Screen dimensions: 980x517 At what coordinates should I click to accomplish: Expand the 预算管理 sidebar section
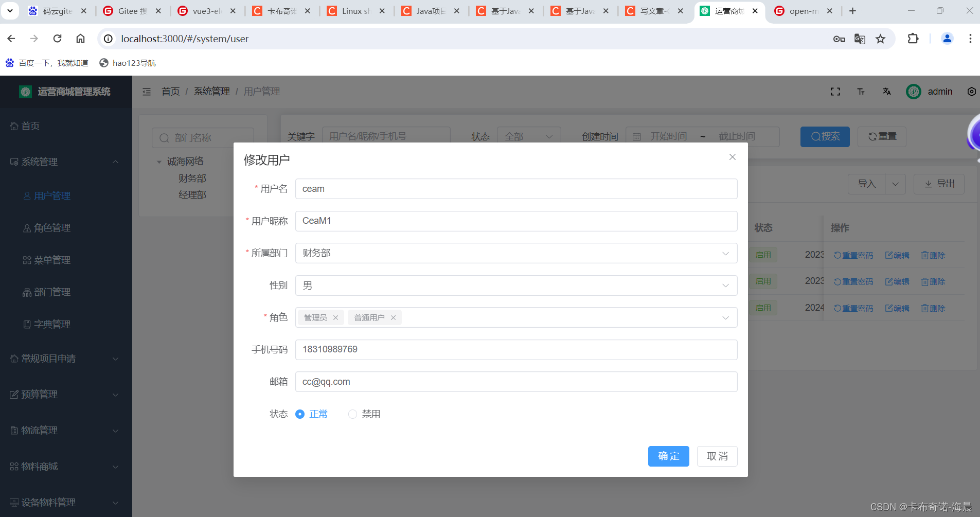tap(40, 395)
